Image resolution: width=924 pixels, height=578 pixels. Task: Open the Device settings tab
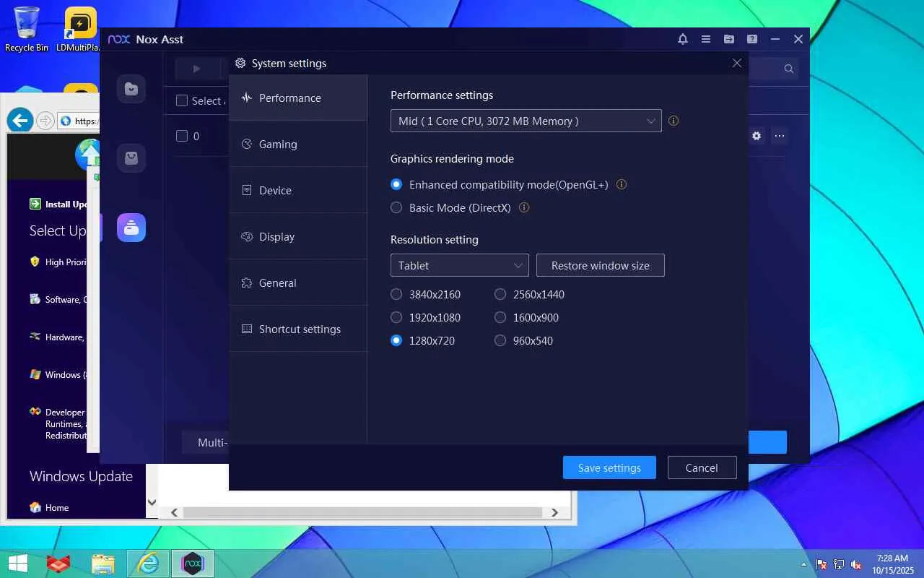coord(298,190)
